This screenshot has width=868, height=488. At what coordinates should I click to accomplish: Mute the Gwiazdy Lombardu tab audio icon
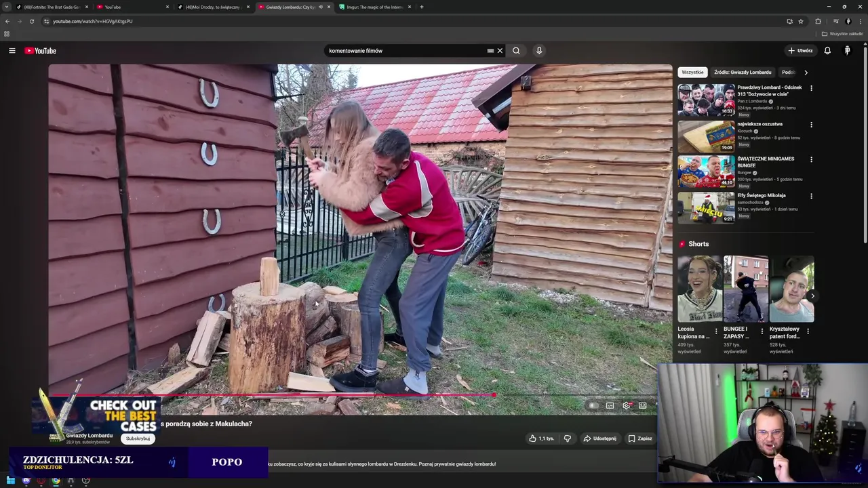coord(320,7)
